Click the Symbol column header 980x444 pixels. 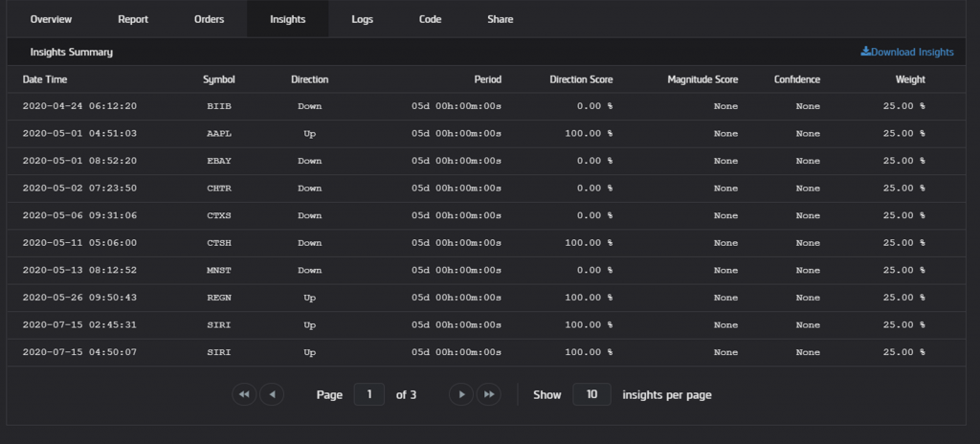click(x=219, y=79)
